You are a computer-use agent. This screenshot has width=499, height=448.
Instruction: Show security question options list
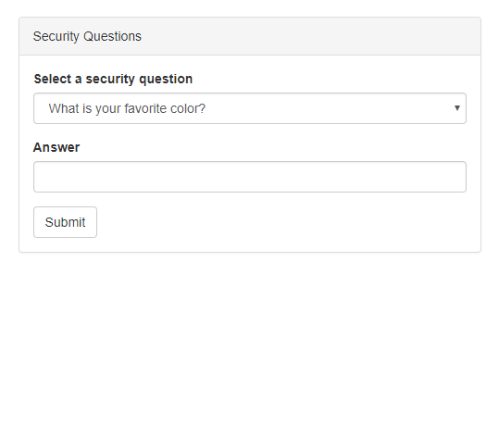[250, 108]
